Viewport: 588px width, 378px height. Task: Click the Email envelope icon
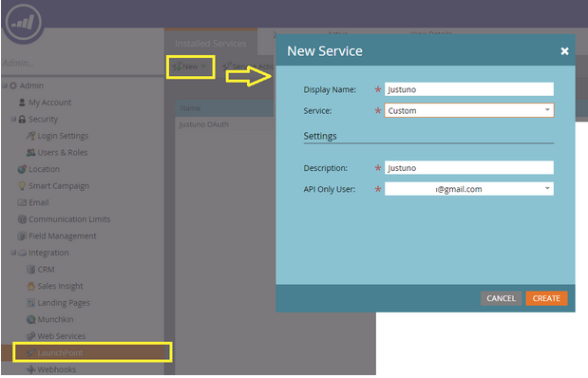coord(22,202)
